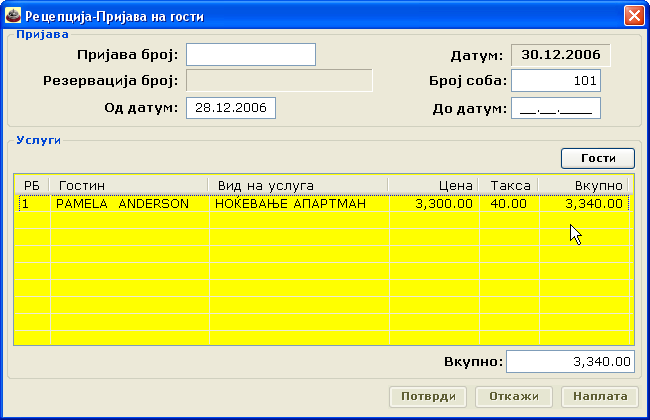Click the Вид на услуга column header
Viewport: 650px width, 420px height.
tap(297, 186)
